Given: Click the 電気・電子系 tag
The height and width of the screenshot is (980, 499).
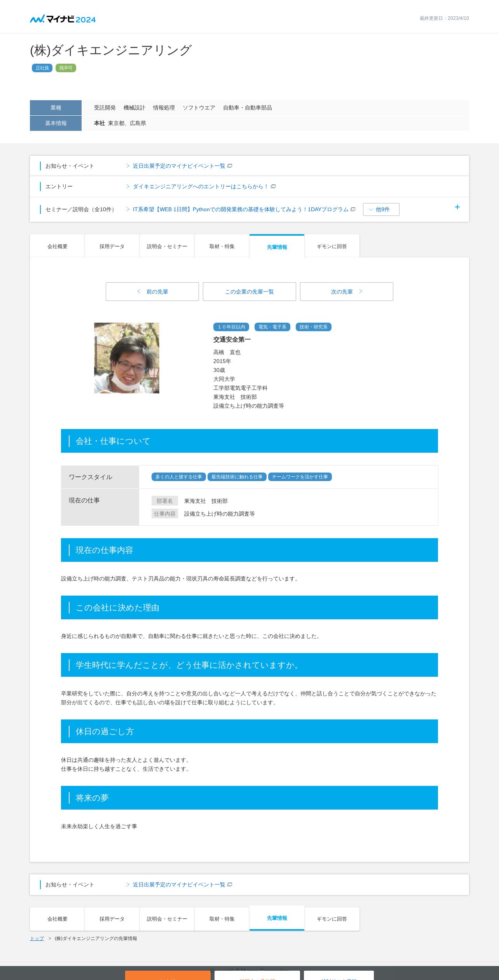Looking at the screenshot, I should click(x=272, y=327).
